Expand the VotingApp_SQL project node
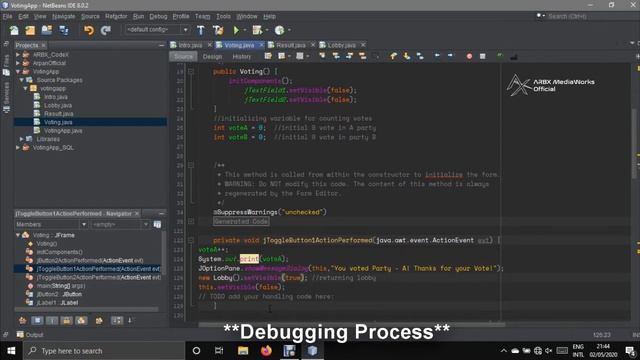640x360 pixels. tap(18, 147)
